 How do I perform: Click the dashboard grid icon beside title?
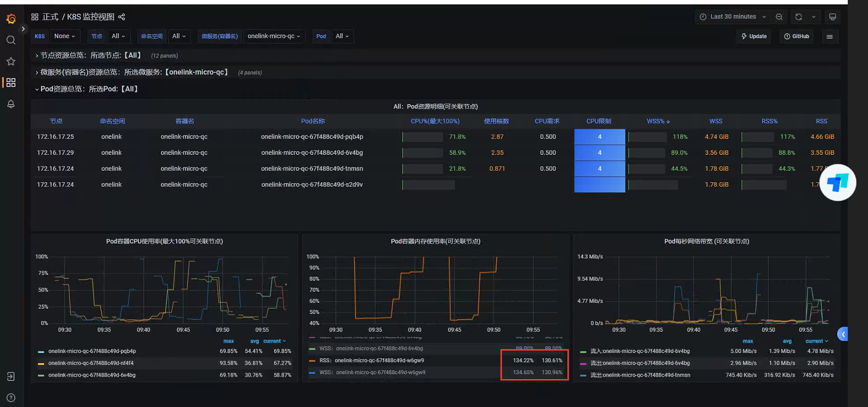pyautogui.click(x=35, y=17)
